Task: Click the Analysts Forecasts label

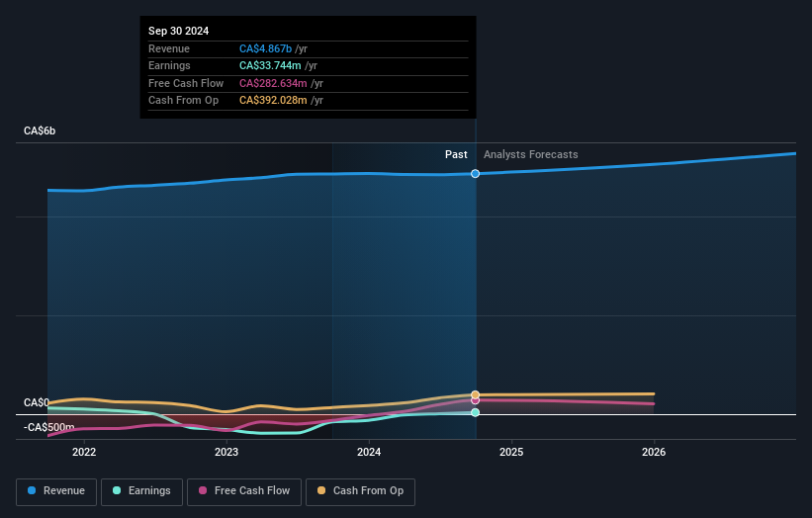Action: (531, 154)
